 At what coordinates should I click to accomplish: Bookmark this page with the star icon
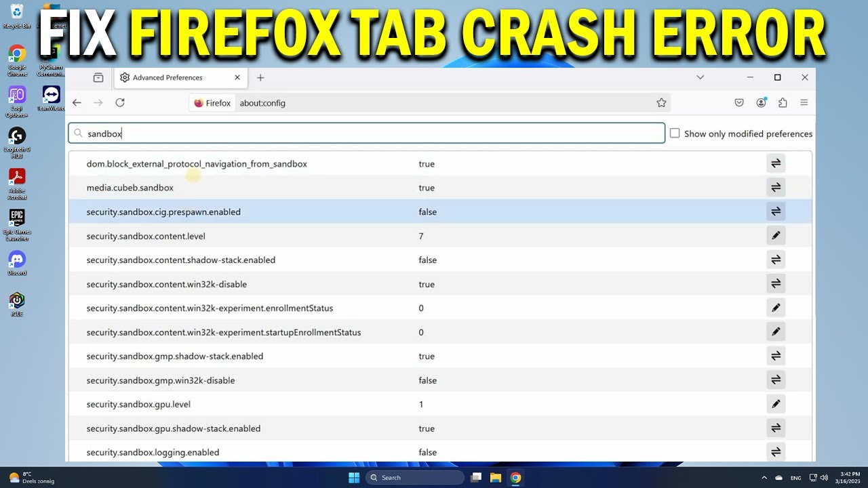(x=661, y=103)
